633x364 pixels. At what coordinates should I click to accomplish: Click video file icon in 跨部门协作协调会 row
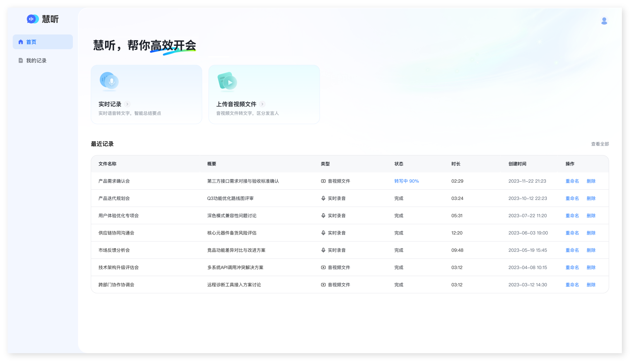point(323,285)
